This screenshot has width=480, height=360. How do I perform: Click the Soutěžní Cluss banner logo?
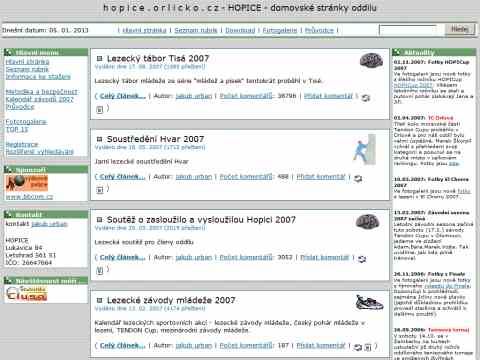[x=27, y=293]
